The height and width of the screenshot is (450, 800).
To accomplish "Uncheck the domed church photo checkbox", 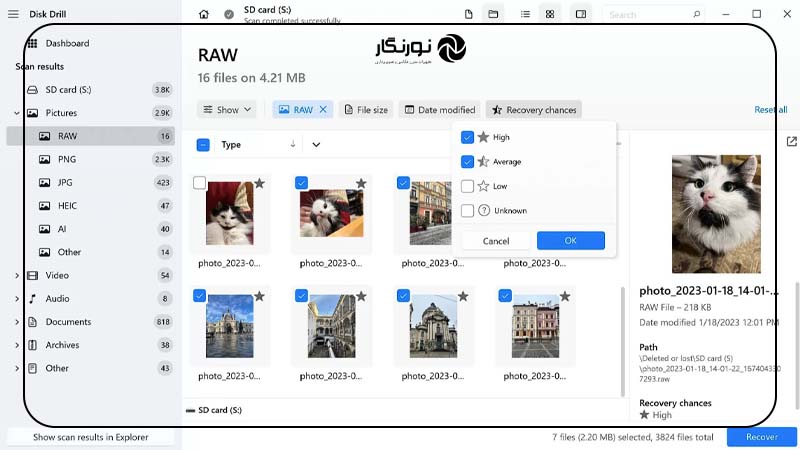I will [x=403, y=295].
